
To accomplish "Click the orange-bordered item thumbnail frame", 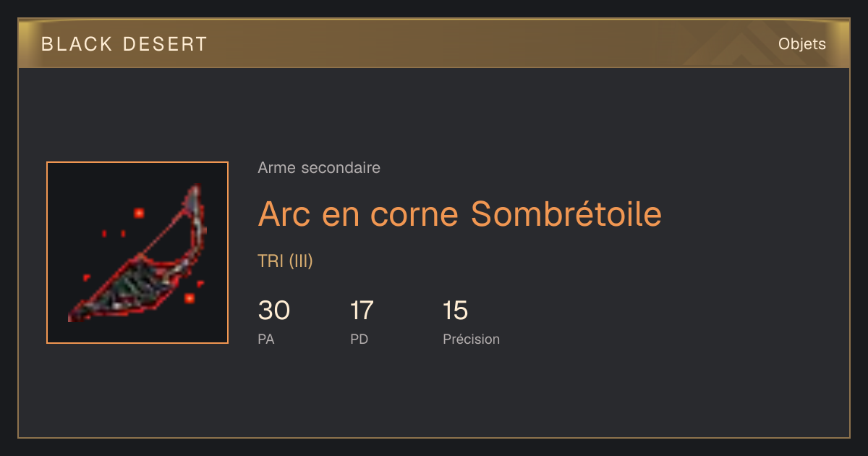I will click(137, 253).
